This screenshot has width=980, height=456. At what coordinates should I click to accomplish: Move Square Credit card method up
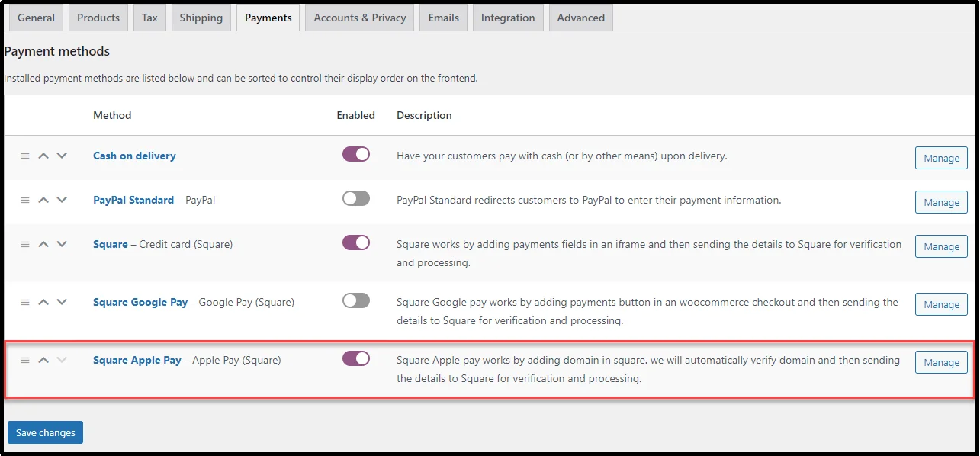click(x=43, y=244)
